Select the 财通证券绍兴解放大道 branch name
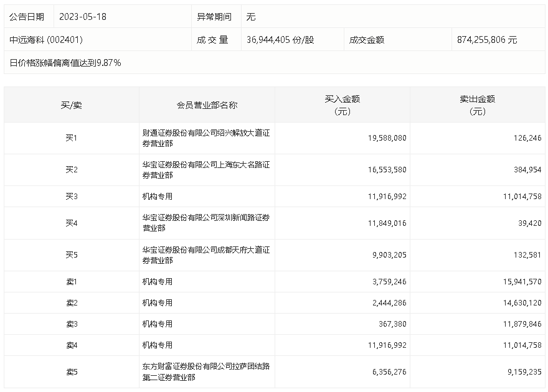Viewport: 548px width, 392px height. click(206, 138)
